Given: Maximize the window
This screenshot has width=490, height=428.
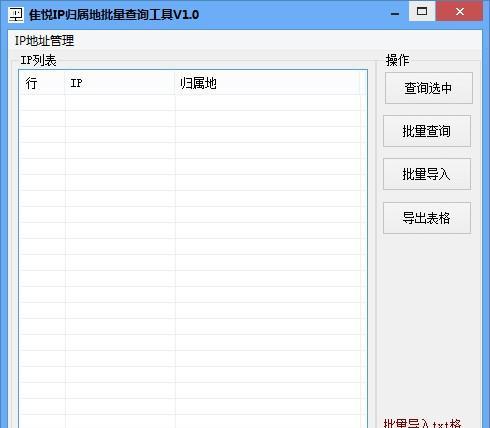Looking at the screenshot, I should pos(422,11).
